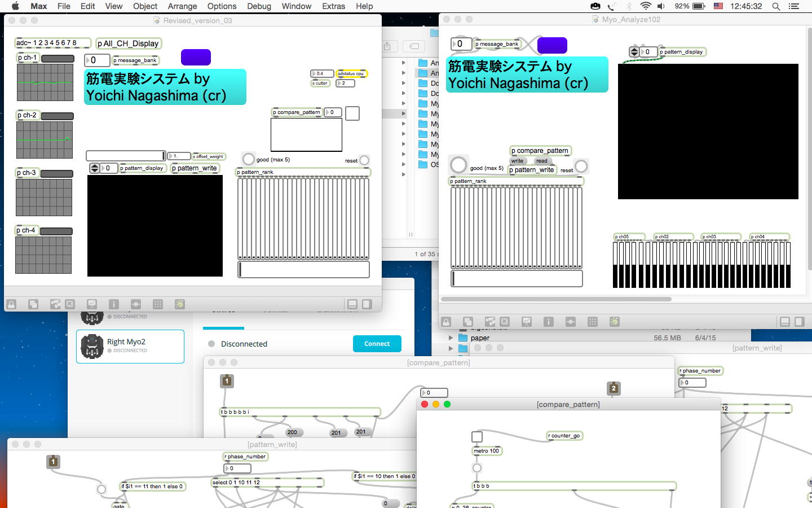
Task: Click the Myo armband menu bar icon
Action: [595, 6]
